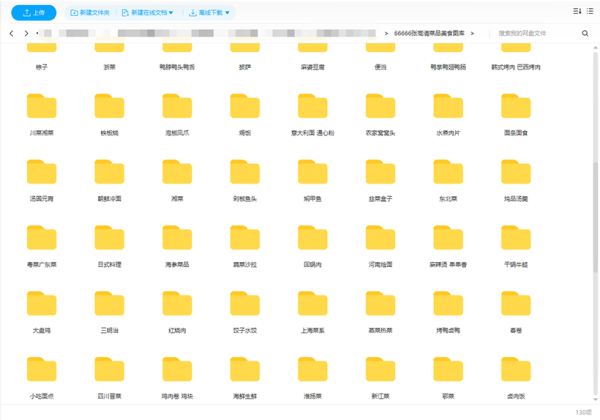
Task: Select the 浙菜 folder label
Action: click(x=109, y=67)
